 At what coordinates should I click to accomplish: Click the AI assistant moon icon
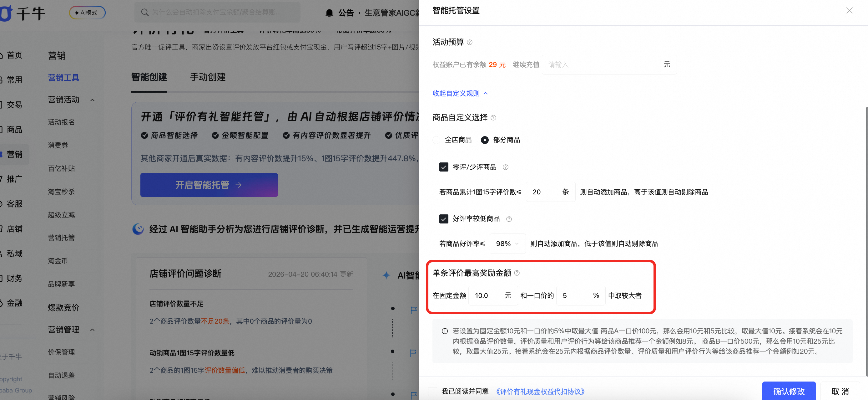[x=138, y=229]
